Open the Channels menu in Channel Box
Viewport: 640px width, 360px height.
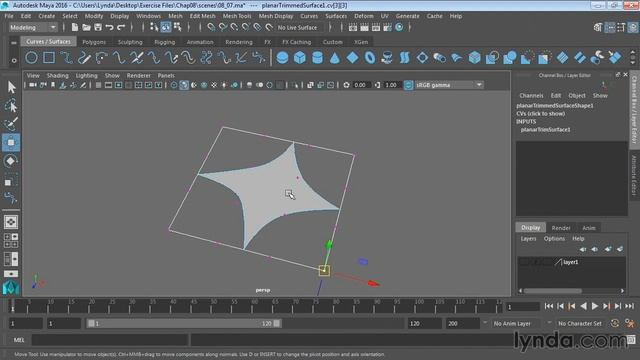click(x=531, y=96)
